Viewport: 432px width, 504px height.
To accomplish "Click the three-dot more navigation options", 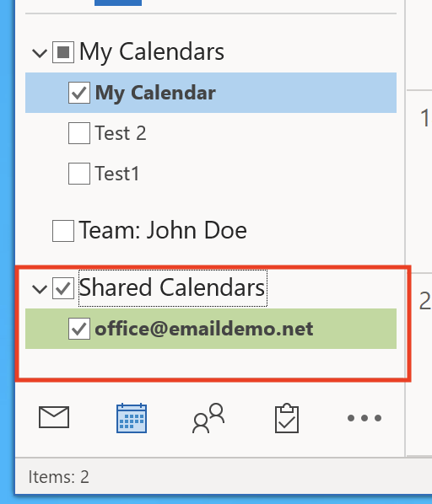I will (364, 418).
